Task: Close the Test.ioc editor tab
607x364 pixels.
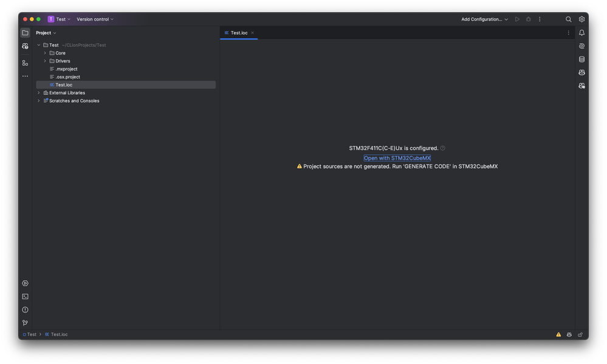Action: 252,33
